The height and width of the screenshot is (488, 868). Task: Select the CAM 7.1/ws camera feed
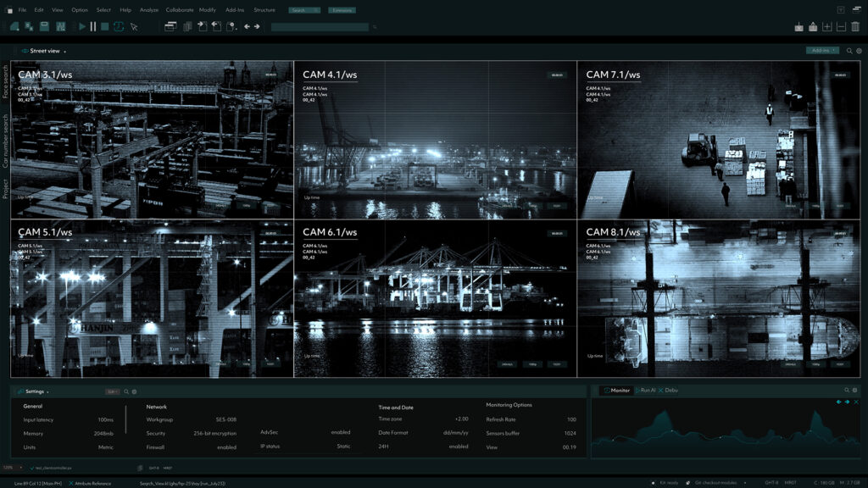pos(719,140)
